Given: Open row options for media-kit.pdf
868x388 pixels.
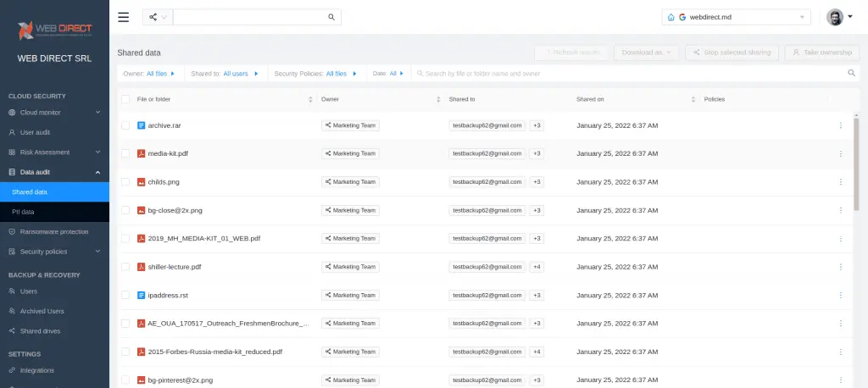Looking at the screenshot, I should [x=840, y=153].
